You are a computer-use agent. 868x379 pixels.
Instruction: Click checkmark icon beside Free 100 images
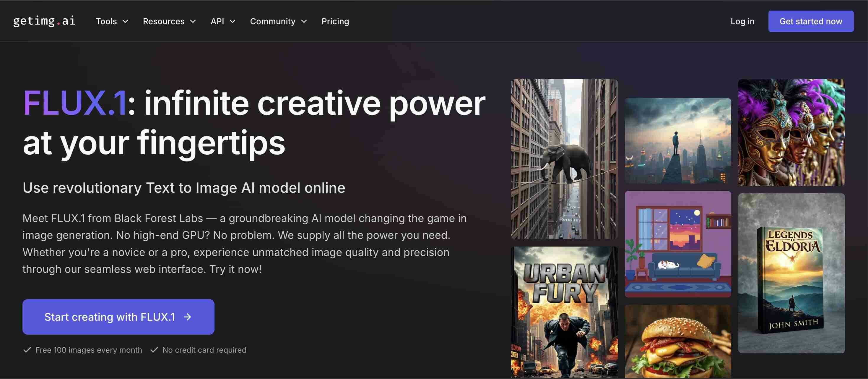tap(27, 350)
